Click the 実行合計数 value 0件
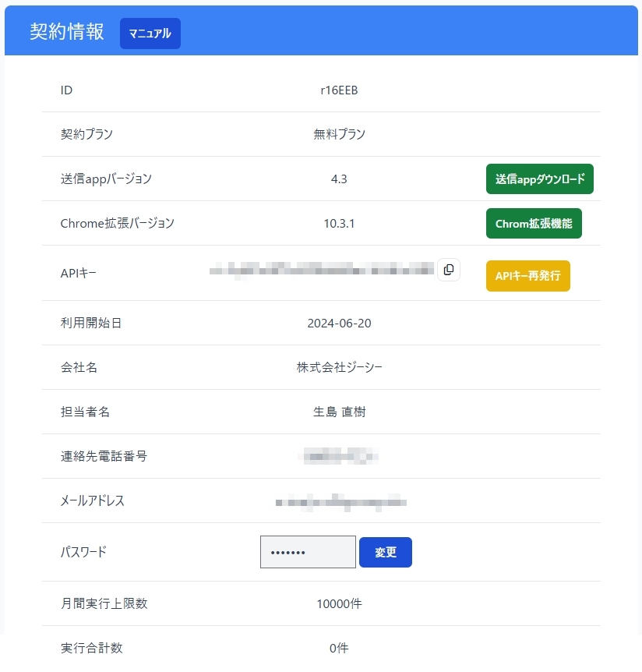 339,649
